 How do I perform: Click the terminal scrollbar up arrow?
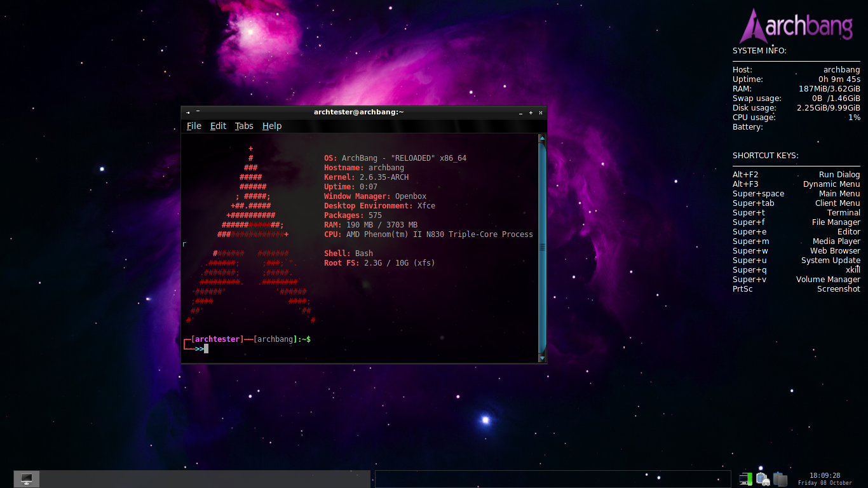[542, 138]
